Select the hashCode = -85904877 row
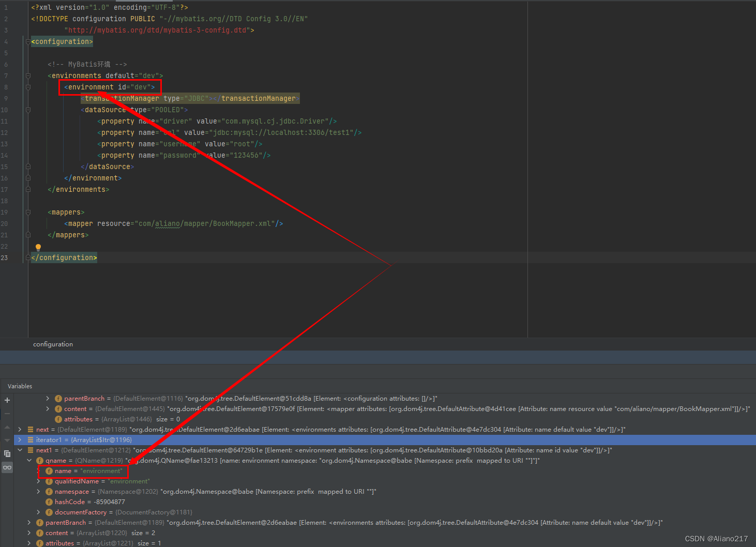The height and width of the screenshot is (547, 756). coord(385,502)
